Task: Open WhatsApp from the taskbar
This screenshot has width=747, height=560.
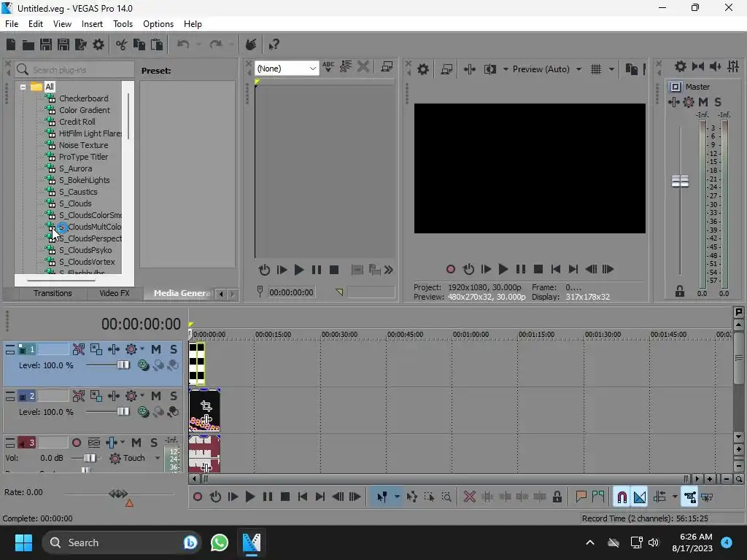Action: click(219, 542)
